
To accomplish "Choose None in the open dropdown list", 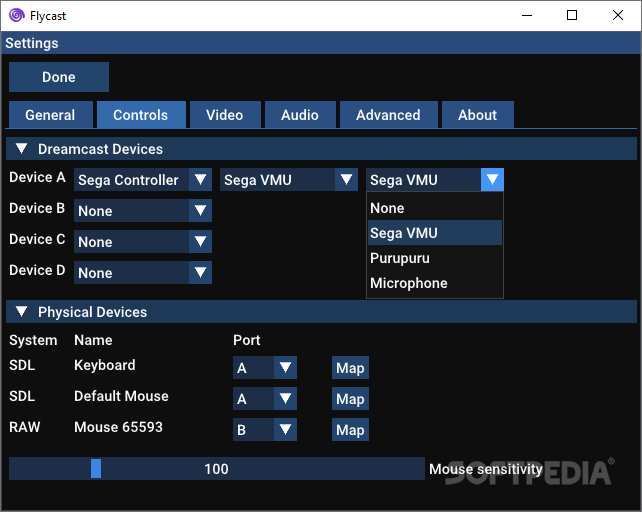I will 435,208.
